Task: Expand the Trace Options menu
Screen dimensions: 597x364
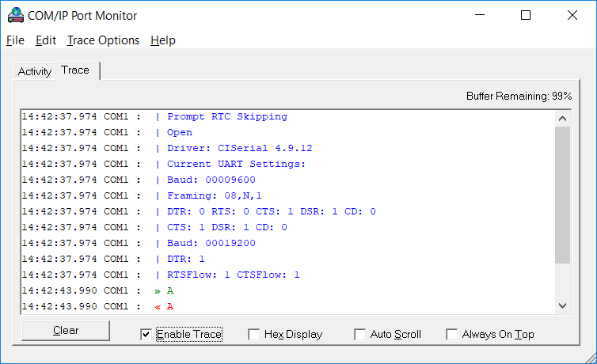Action: pos(103,40)
